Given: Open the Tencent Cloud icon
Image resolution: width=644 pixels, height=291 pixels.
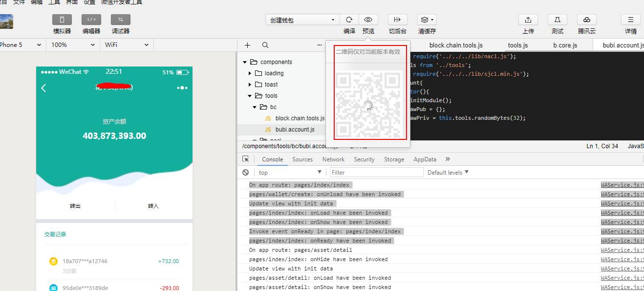Looking at the screenshot, I should click(586, 20).
